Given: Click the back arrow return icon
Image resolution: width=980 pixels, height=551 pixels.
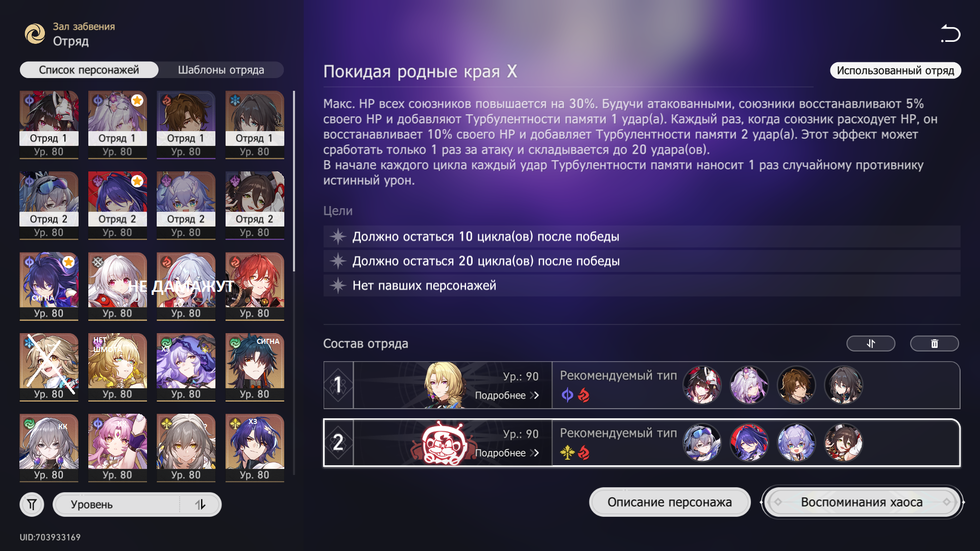Looking at the screenshot, I should coord(950,34).
